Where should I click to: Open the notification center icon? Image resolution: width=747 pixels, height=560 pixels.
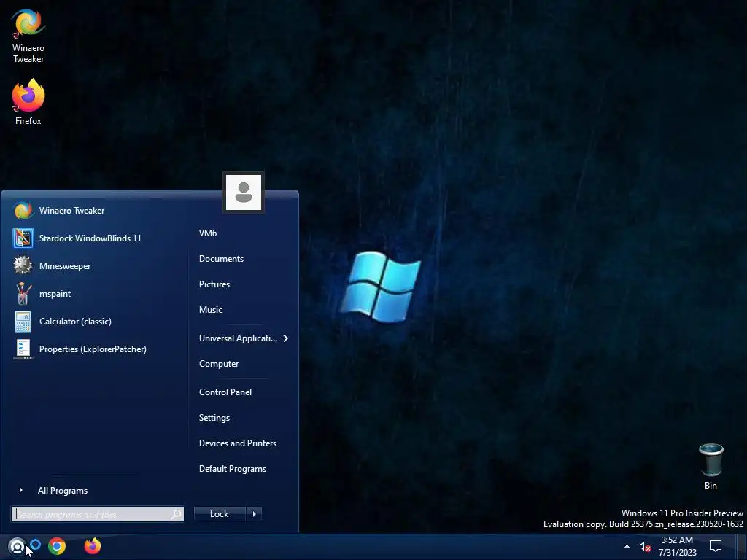click(716, 545)
